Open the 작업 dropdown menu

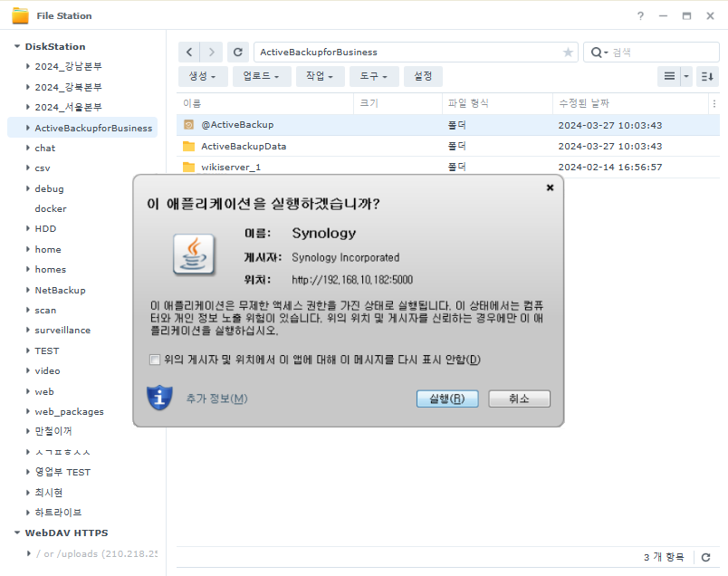pos(320,76)
